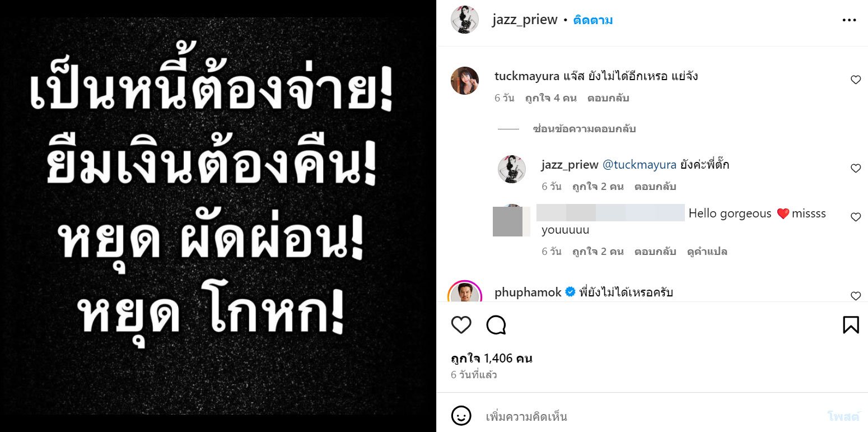868x432 pixels.
Task: Collapse replies via ซ่อนข้อความตอบกลับ
Action: coord(584,129)
